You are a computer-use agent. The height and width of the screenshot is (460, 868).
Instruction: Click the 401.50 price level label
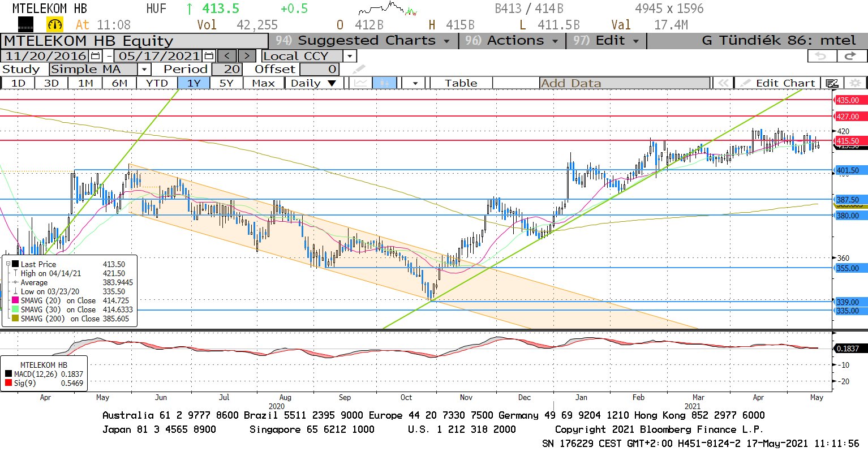coord(850,170)
